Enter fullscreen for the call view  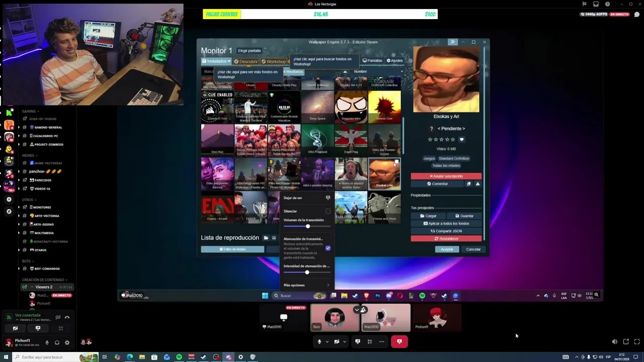coord(636,341)
